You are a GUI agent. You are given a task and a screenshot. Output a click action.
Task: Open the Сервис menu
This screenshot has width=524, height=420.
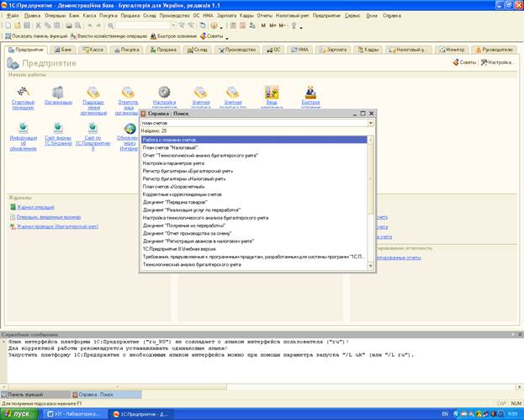(352, 16)
